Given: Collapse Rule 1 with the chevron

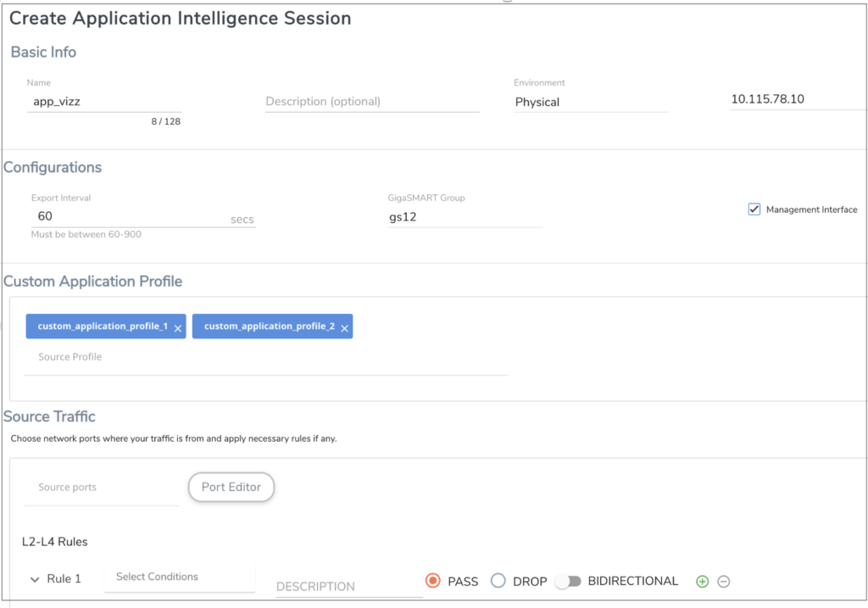Looking at the screenshot, I should (35, 579).
